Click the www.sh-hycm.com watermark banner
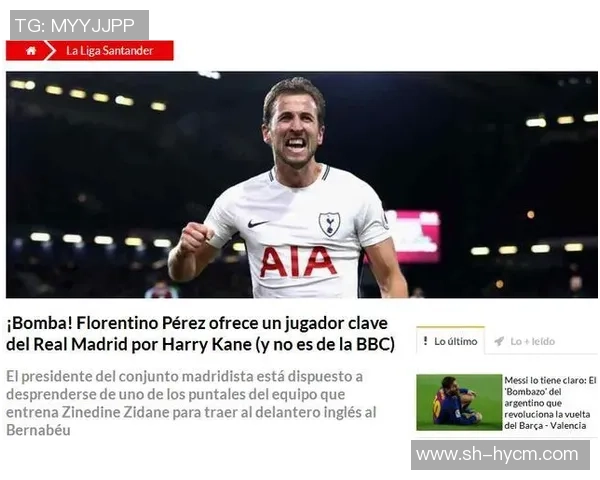 (x=500, y=455)
